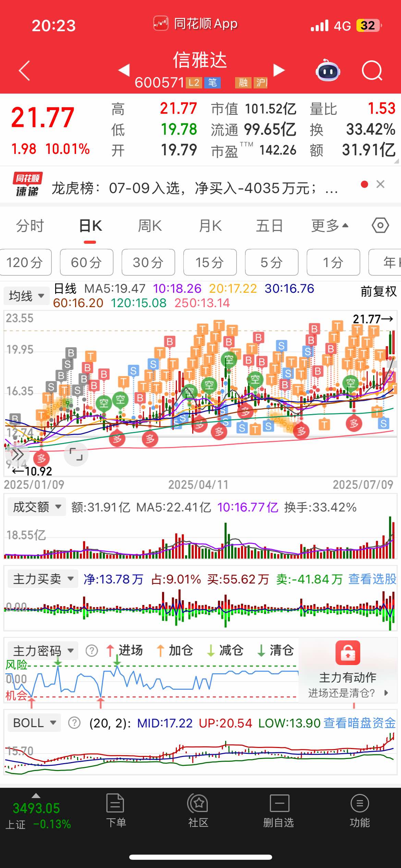This screenshot has width=401, height=868.
Task: Select the 五日 tab
Action: [x=269, y=226]
